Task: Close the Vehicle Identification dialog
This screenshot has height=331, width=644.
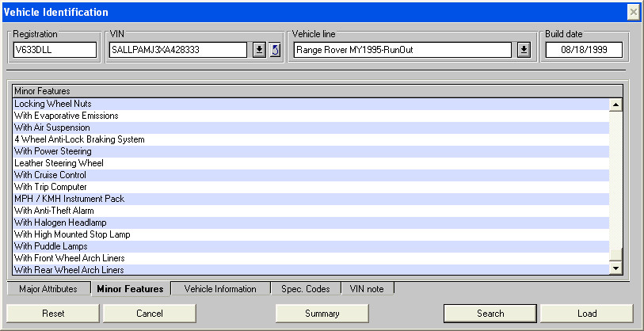Action: 634,13
